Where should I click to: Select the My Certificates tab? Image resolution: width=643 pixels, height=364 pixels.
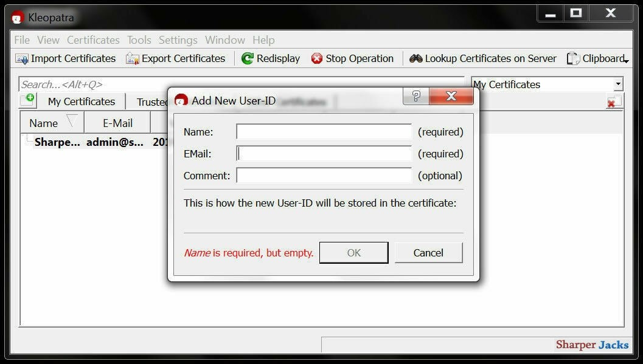pos(81,101)
